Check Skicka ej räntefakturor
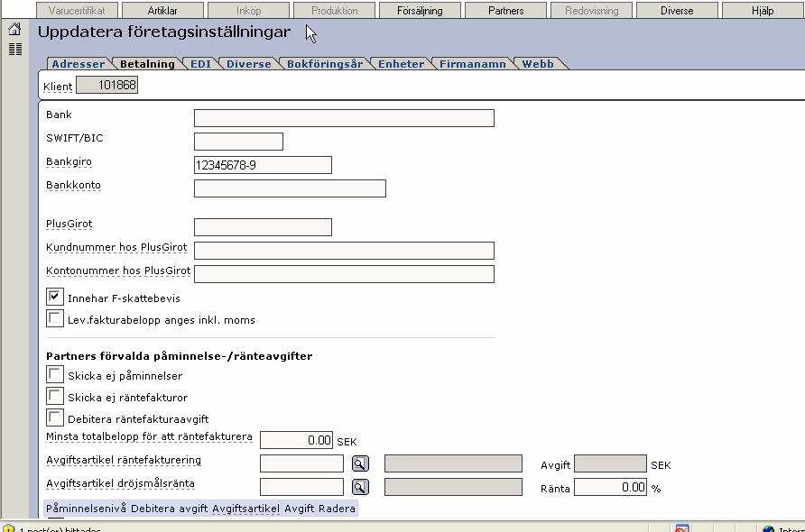The image size is (805, 532). [x=55, y=396]
